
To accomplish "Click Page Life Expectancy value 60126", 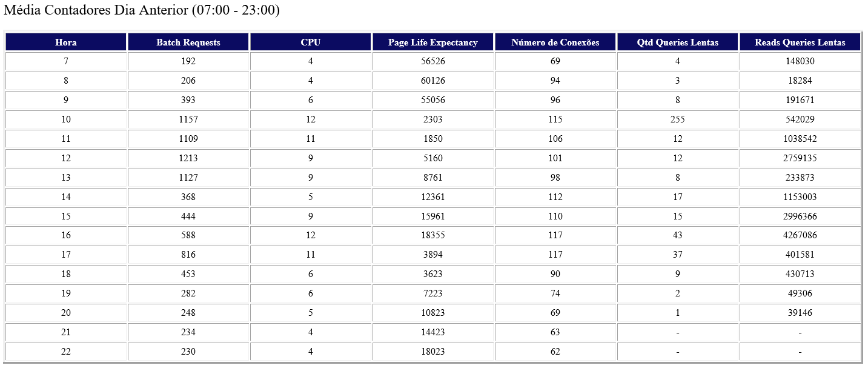I will pos(433,81).
